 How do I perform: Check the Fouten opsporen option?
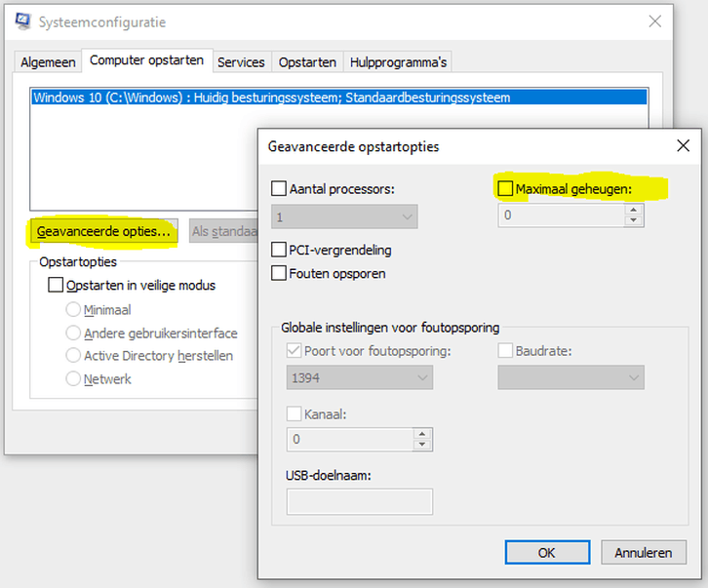pos(279,273)
